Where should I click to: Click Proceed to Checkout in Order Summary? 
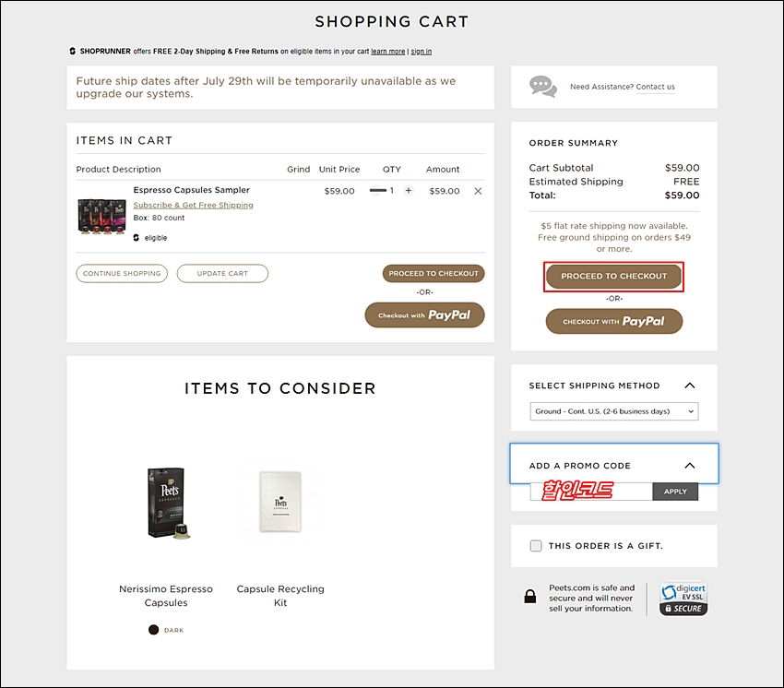tap(613, 276)
